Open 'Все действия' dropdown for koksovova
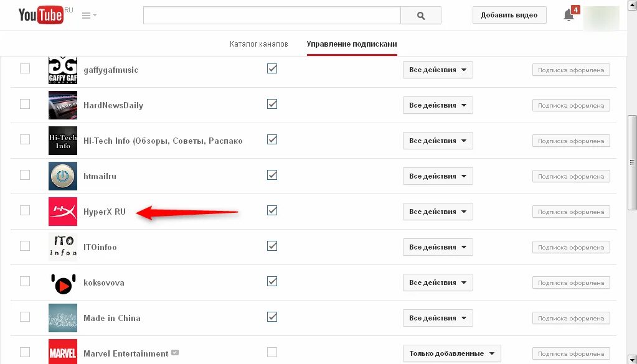637x364 pixels. tap(438, 282)
